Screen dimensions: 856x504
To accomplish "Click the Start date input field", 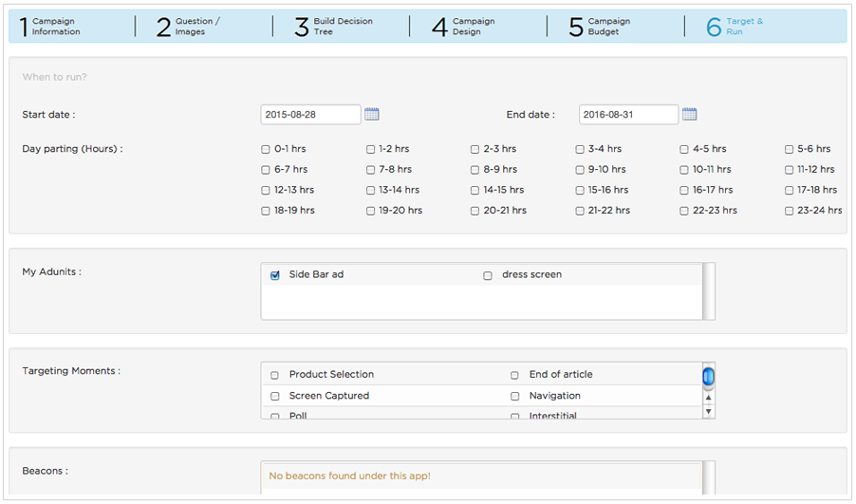I will point(310,115).
